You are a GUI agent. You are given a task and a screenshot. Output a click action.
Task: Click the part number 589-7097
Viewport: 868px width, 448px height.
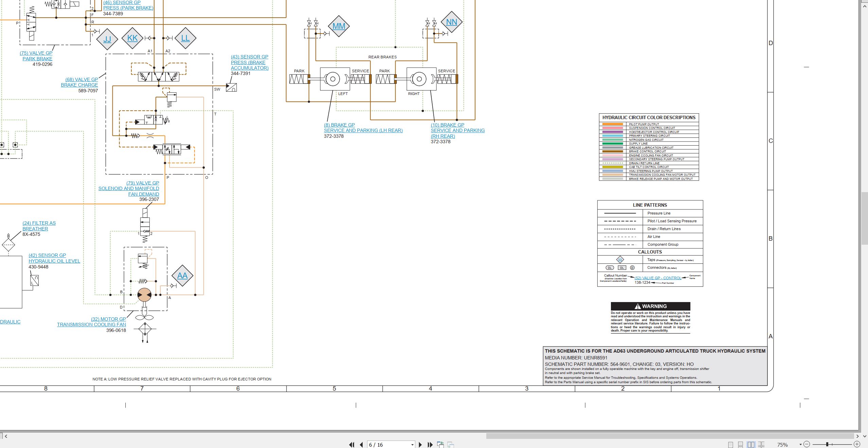tap(88, 91)
